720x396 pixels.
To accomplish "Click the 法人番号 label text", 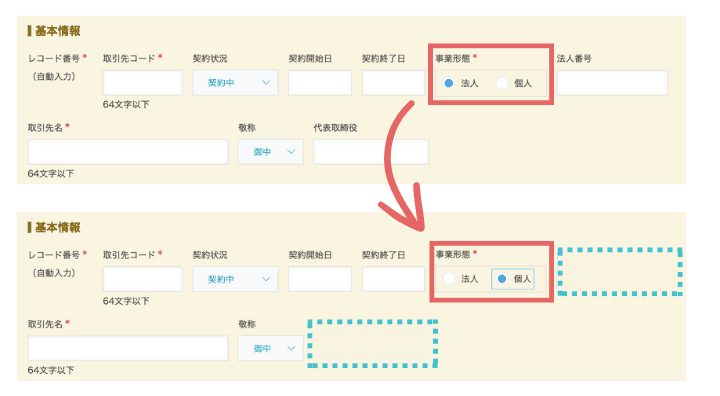I will (x=574, y=58).
